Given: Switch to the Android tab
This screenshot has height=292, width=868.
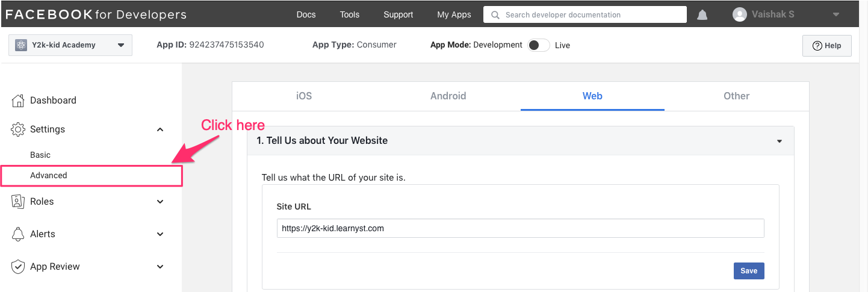Looking at the screenshot, I should coord(448,96).
